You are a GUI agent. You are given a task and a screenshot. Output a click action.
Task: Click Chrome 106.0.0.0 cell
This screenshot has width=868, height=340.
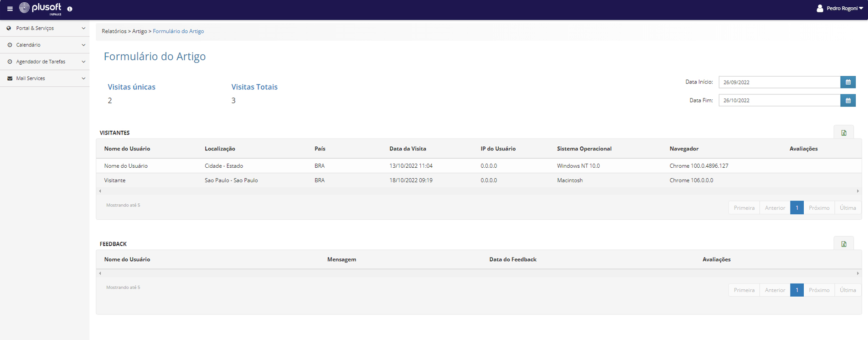[691, 180]
